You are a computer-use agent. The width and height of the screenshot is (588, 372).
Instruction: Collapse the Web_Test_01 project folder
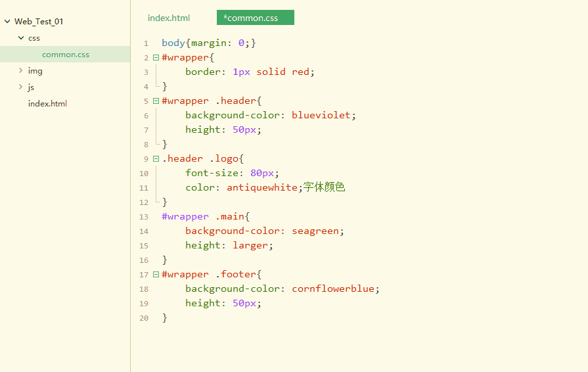[7, 22]
